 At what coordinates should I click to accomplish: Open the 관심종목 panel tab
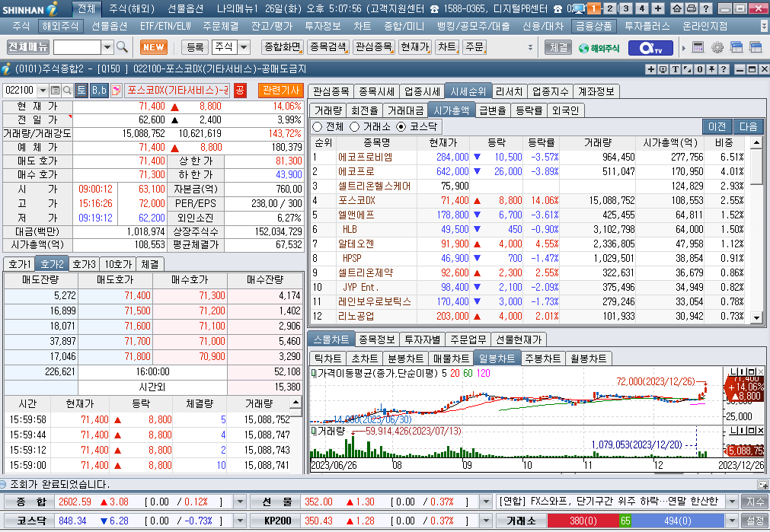tap(331, 91)
